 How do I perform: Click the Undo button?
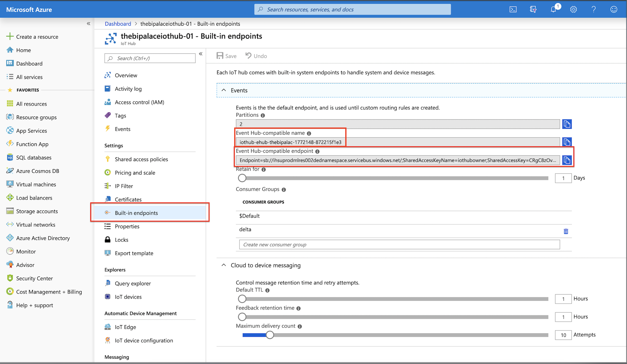pos(256,56)
